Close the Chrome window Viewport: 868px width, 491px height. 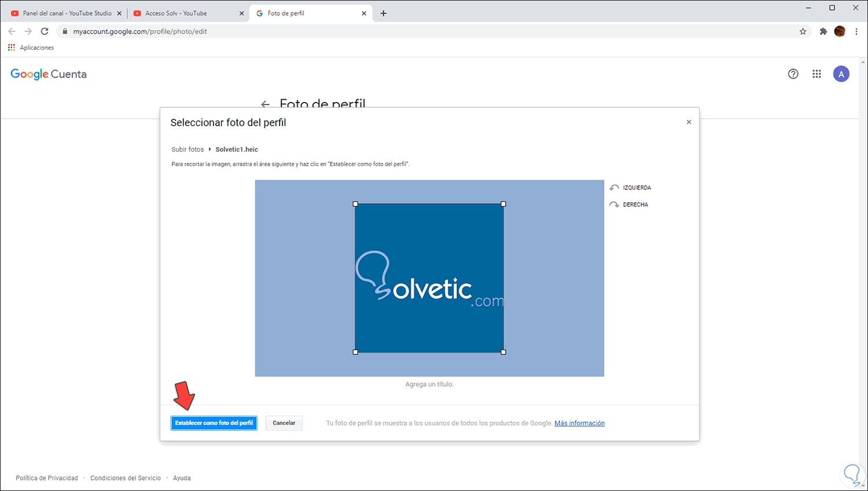[x=856, y=8]
